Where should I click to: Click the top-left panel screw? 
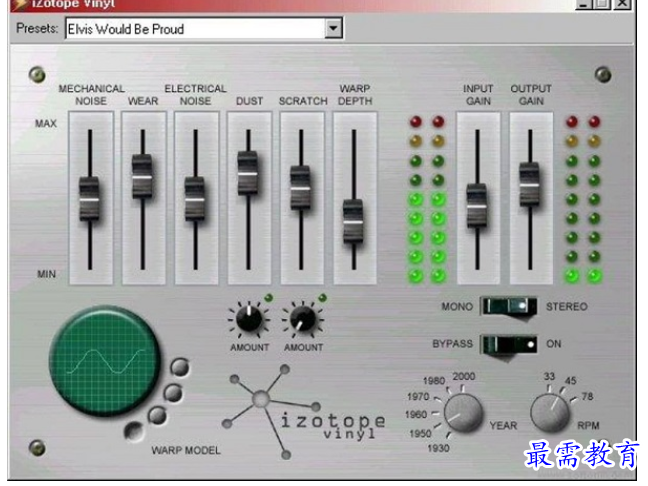click(x=37, y=75)
